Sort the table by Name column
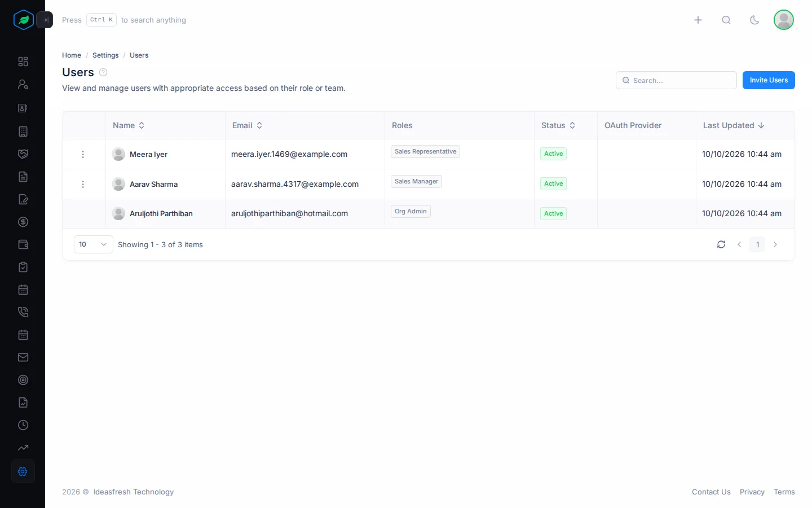 coord(129,125)
